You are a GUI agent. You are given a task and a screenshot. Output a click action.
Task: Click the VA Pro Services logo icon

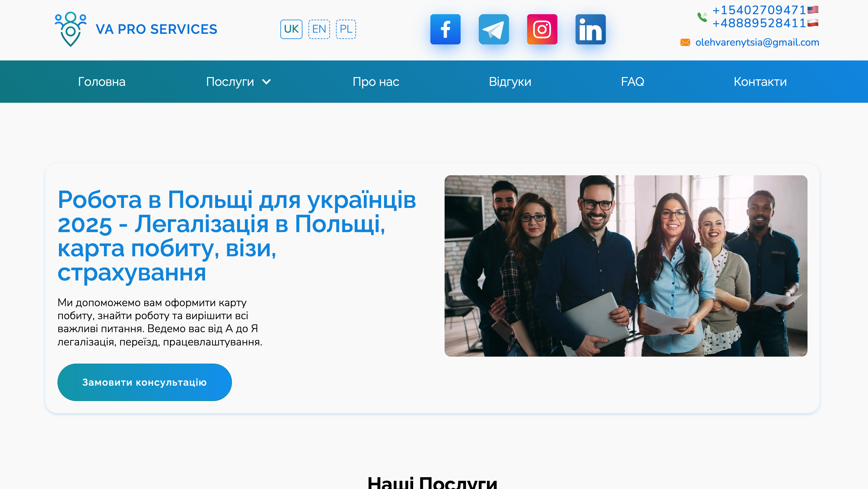click(70, 29)
